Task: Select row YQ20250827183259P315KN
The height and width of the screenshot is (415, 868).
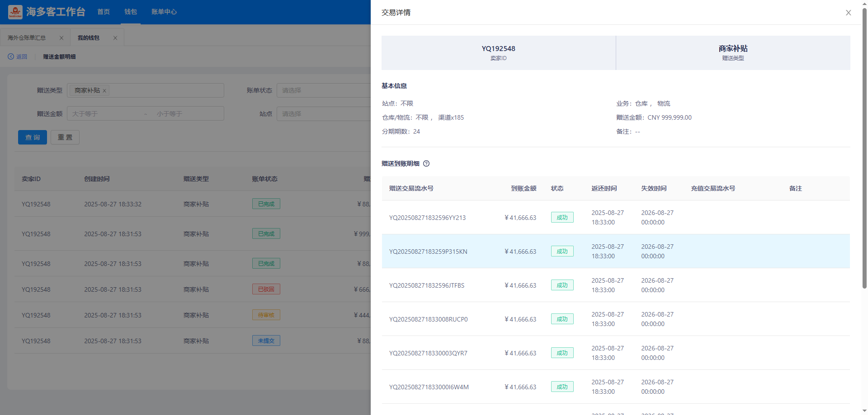Action: click(616, 251)
